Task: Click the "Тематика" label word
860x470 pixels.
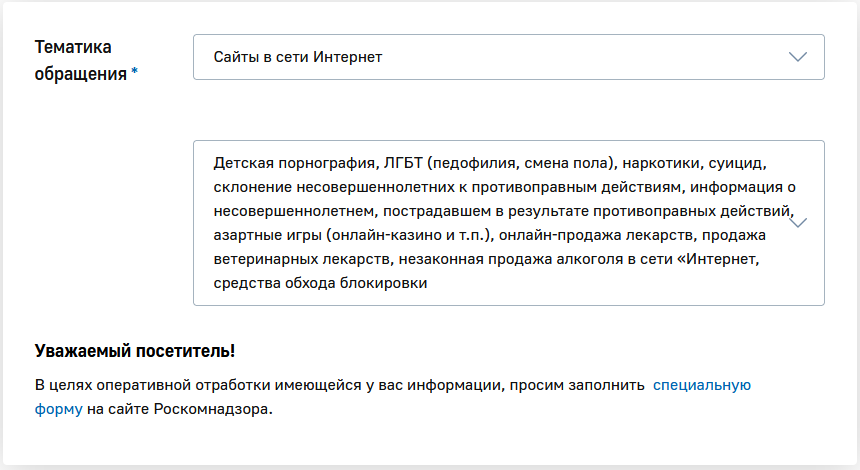Action: tap(73, 47)
